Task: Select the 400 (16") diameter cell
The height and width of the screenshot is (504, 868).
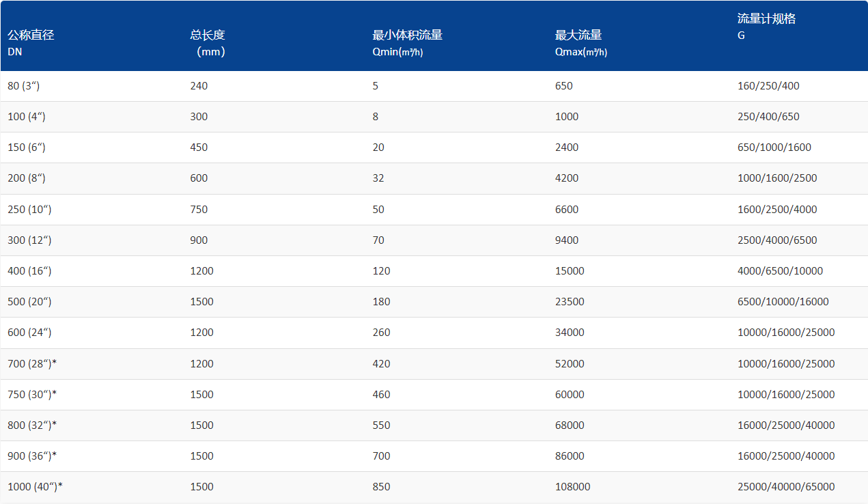Action: tap(29, 271)
